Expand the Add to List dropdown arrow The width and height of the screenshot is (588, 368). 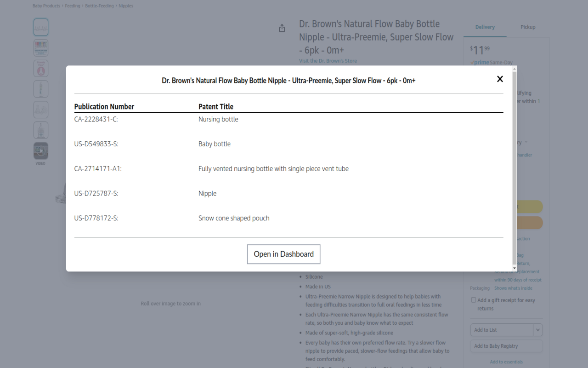coord(538,330)
